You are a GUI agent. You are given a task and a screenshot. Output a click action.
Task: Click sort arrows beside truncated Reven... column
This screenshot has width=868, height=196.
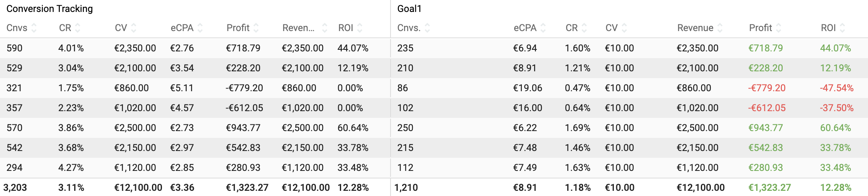tap(325, 28)
